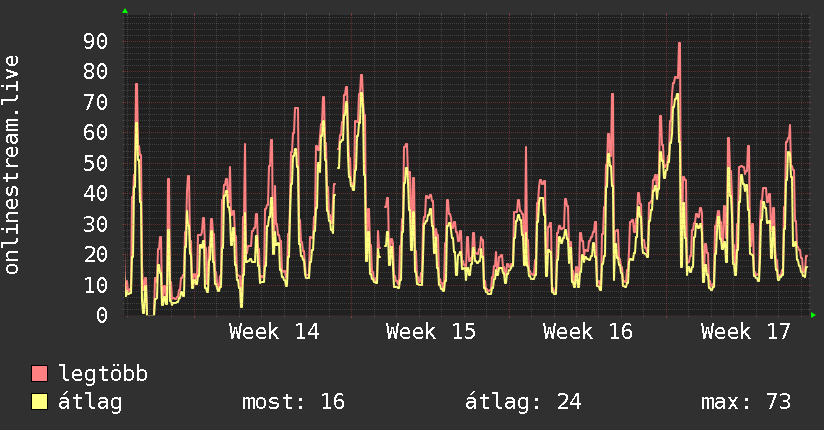Click the 'most: 16' current value
Screen dimensions: 824x430
(x=293, y=402)
